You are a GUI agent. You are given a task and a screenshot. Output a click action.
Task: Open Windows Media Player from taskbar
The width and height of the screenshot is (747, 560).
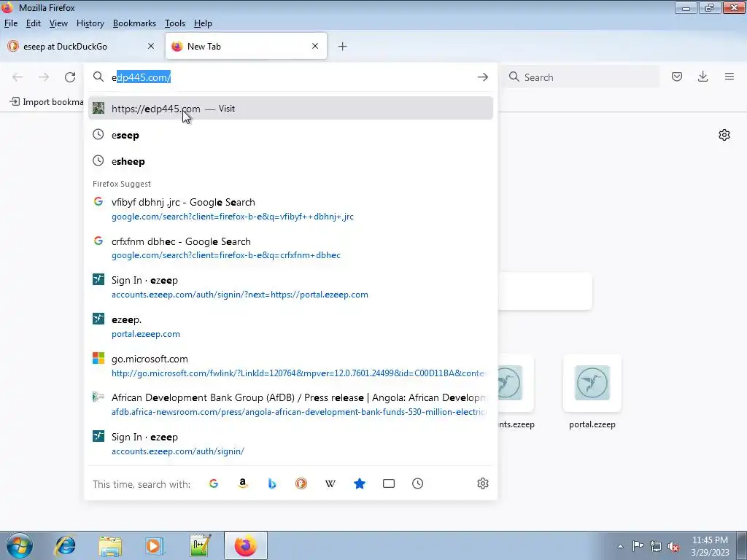155,545
